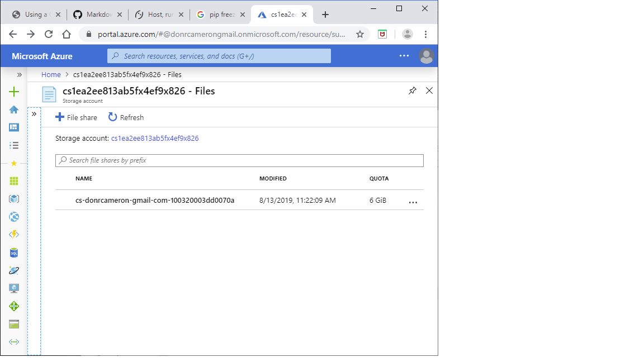The height and width of the screenshot is (362, 644).
Task: Close the Files blade
Action: [429, 90]
